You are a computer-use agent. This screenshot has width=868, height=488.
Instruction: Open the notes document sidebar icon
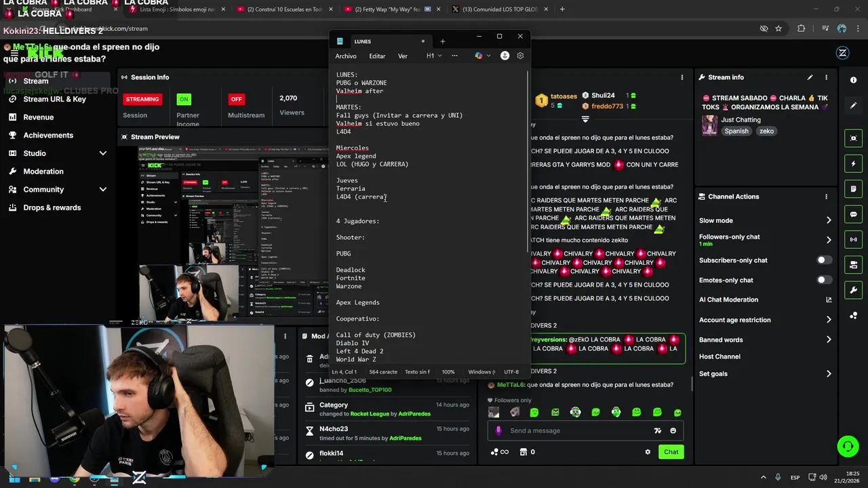click(x=853, y=189)
